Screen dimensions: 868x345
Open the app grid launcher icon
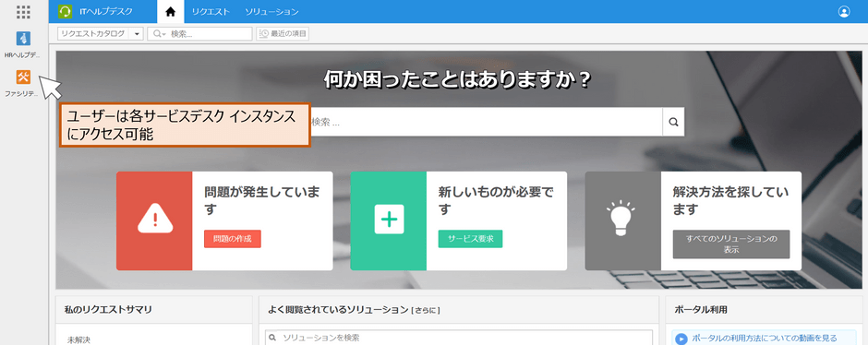tap(23, 12)
